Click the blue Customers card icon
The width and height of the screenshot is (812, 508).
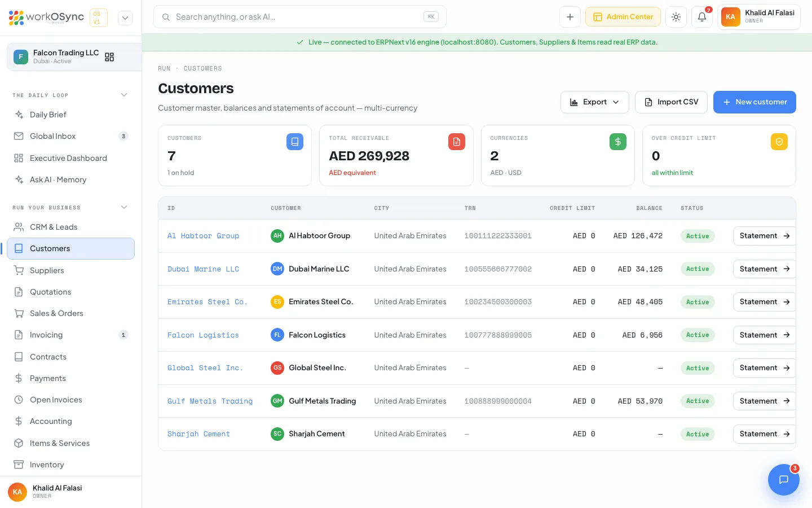[295, 142]
